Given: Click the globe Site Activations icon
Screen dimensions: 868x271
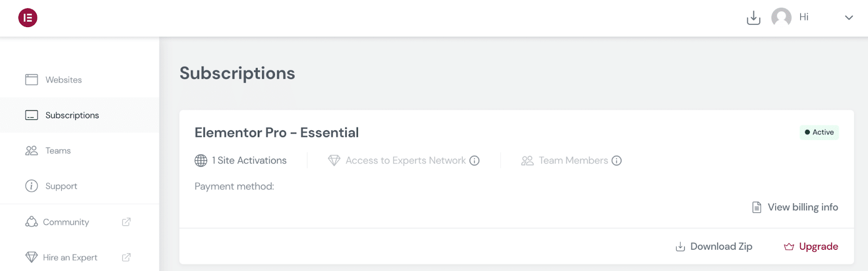Looking at the screenshot, I should click(201, 161).
